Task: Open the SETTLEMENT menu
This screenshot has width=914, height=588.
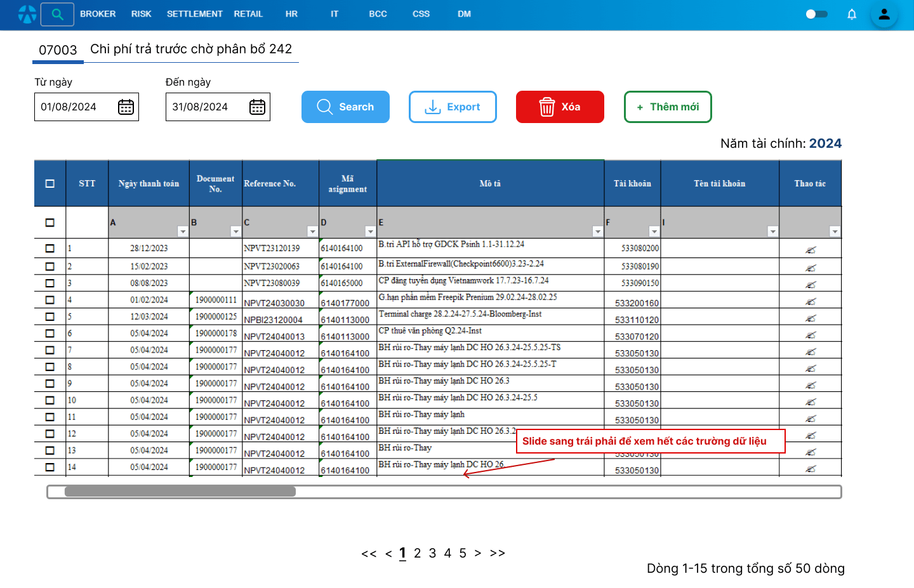Action: [x=194, y=14]
